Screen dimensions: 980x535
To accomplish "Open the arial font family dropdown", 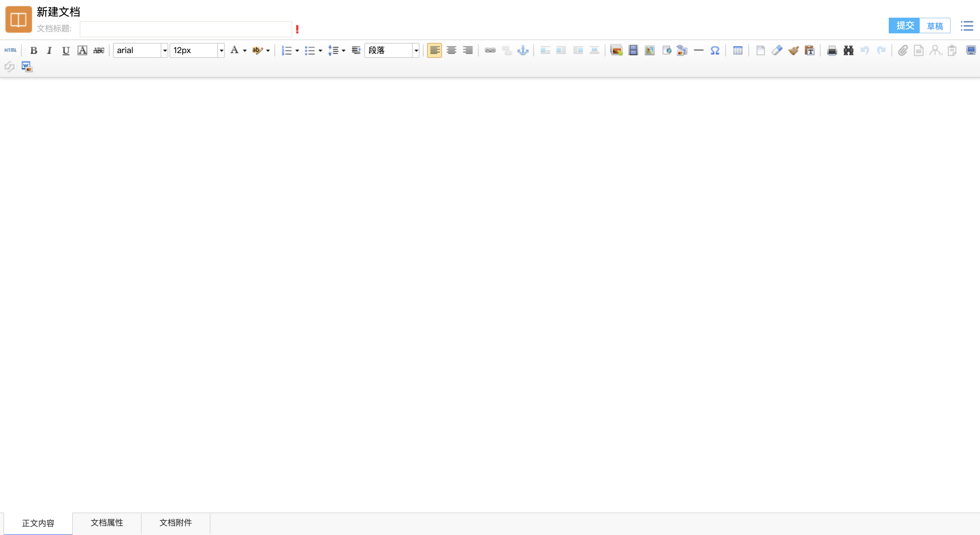I will (x=164, y=50).
